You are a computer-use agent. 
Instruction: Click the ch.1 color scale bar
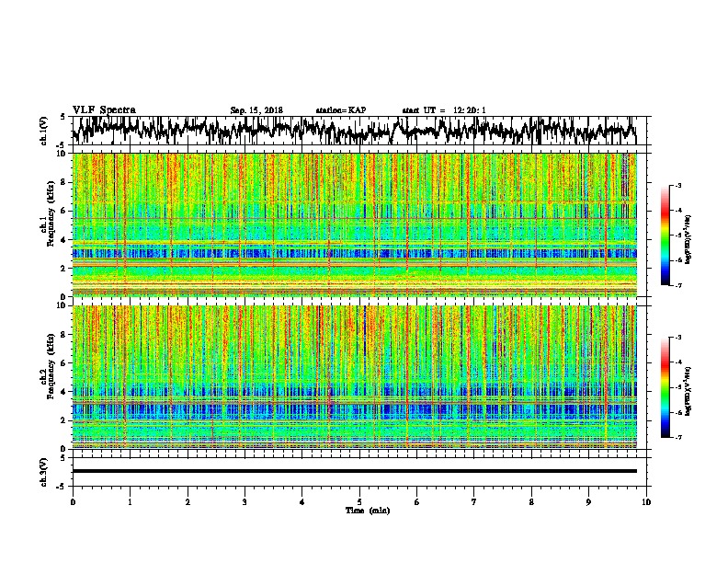(665, 236)
